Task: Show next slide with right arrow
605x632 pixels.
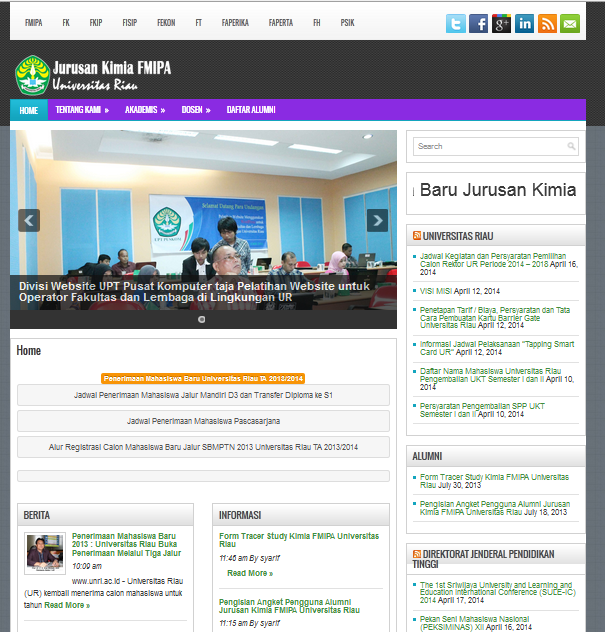Action: [x=377, y=220]
